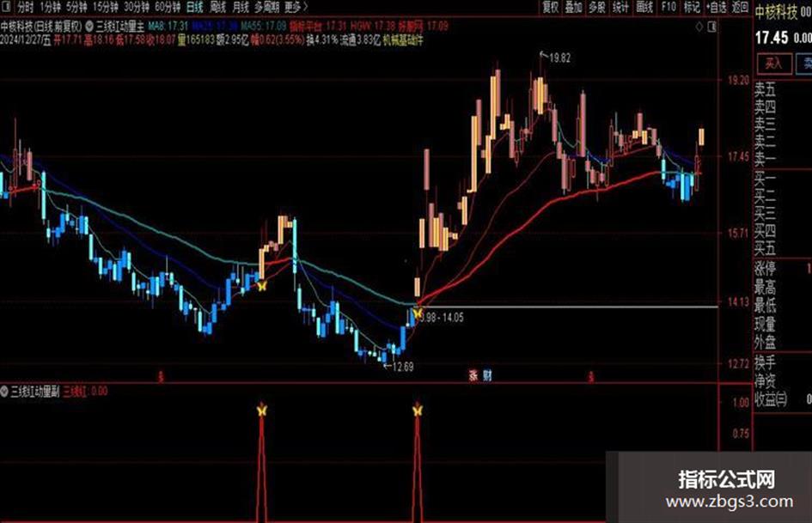Click the second butterfly on the sub-chart spike
812x523 pixels.
[x=418, y=410]
